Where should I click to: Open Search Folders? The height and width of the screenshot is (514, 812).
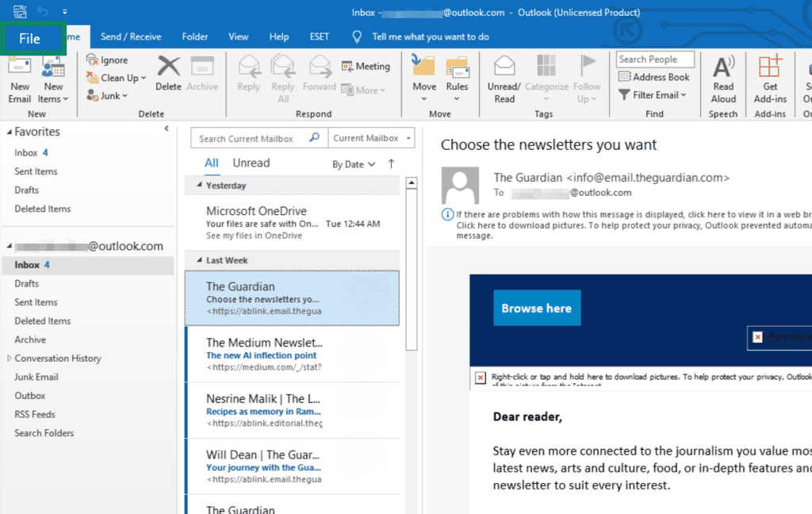pos(44,433)
